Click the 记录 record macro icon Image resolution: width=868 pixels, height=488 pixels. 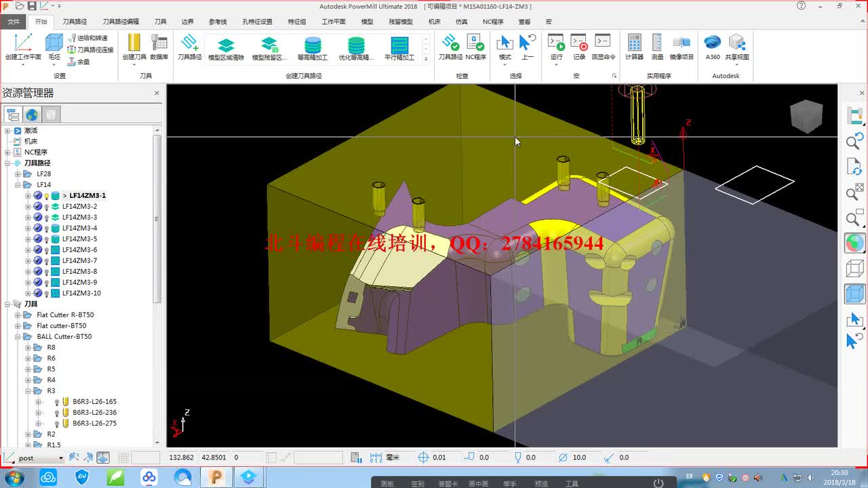click(579, 43)
